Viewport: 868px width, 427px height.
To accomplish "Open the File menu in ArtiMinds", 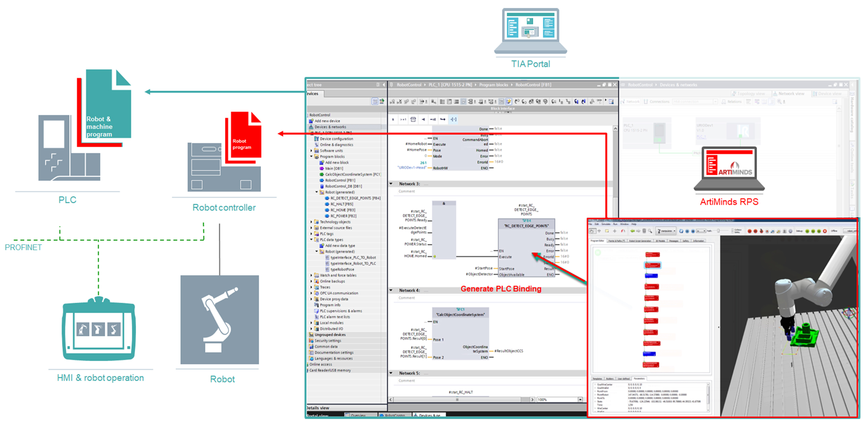I will pos(591,224).
